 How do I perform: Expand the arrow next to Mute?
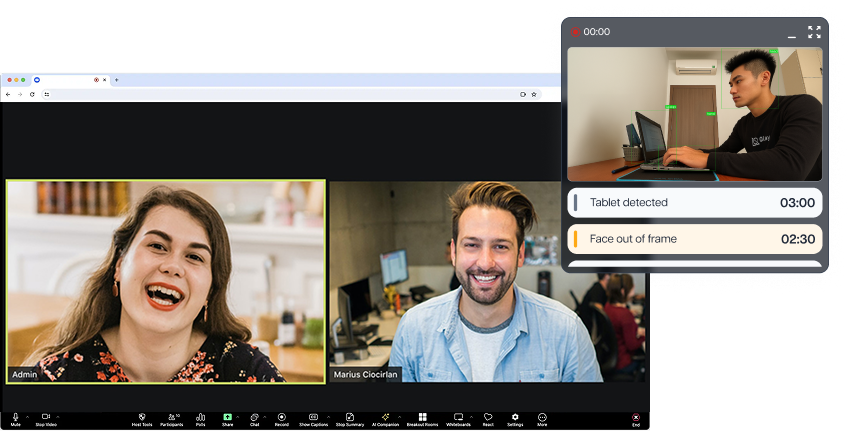(x=27, y=416)
